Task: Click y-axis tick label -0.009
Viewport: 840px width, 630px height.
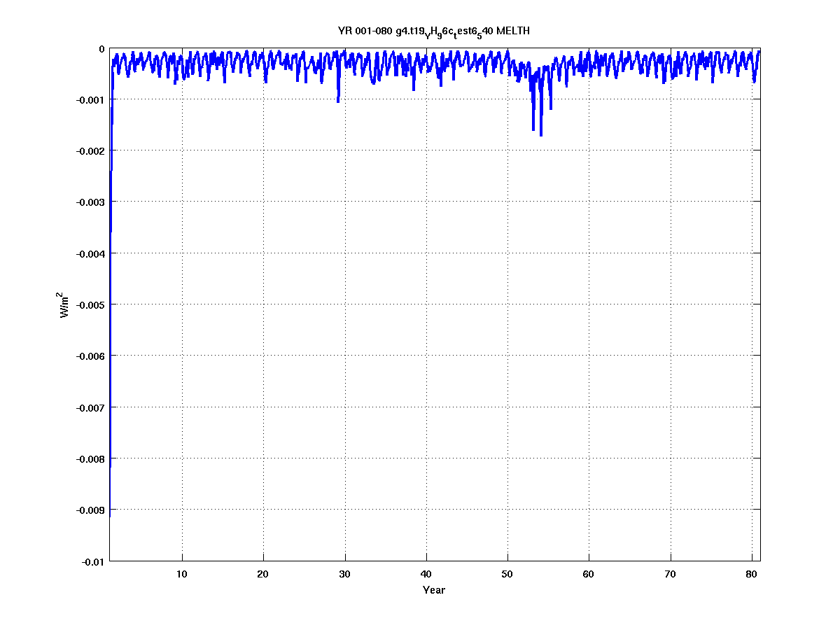Action: (x=91, y=510)
